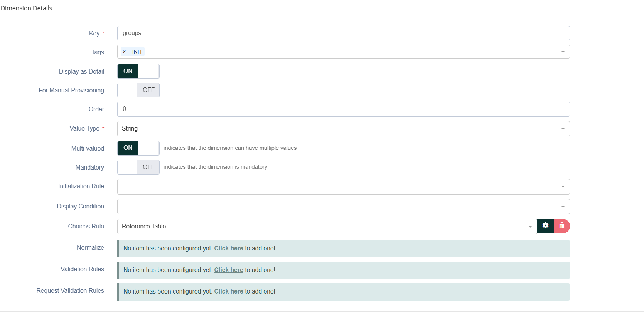Click the Normalize 'Click here' link

(x=229, y=249)
